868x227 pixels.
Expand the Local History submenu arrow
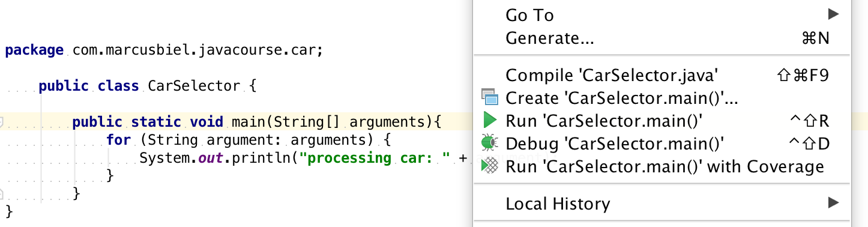pyautogui.click(x=832, y=203)
